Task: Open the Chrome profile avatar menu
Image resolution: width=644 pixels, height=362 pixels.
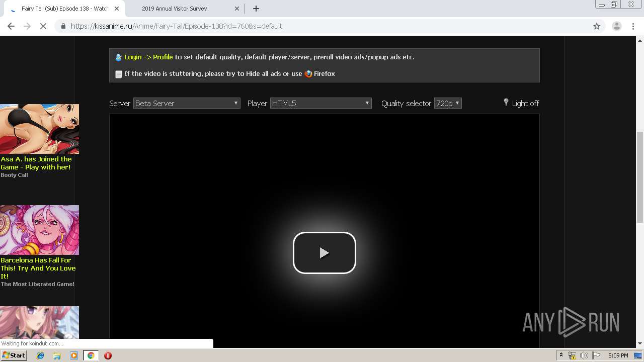Action: [x=616, y=26]
